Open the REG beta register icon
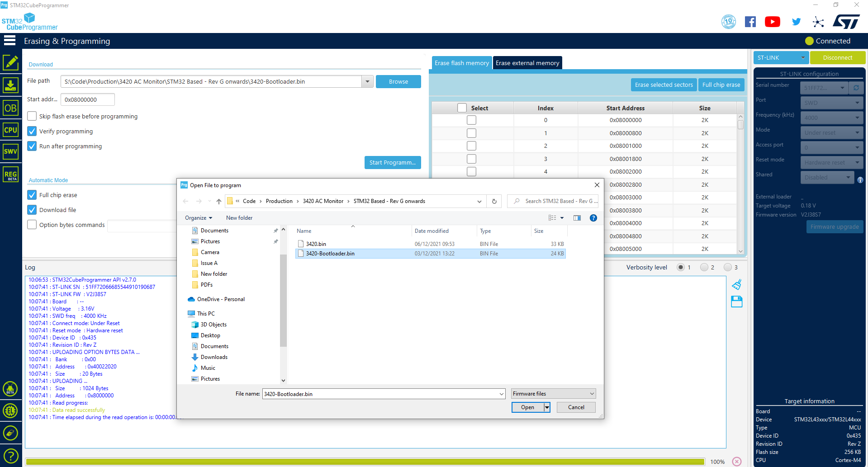This screenshot has width=868, height=467. pyautogui.click(x=10, y=175)
